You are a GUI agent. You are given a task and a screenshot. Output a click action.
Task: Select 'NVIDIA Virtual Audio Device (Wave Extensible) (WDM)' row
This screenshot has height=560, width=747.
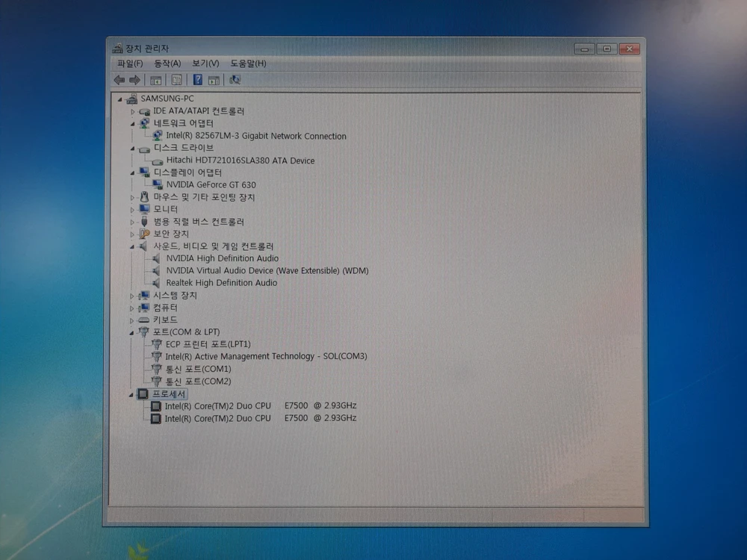pos(260,270)
